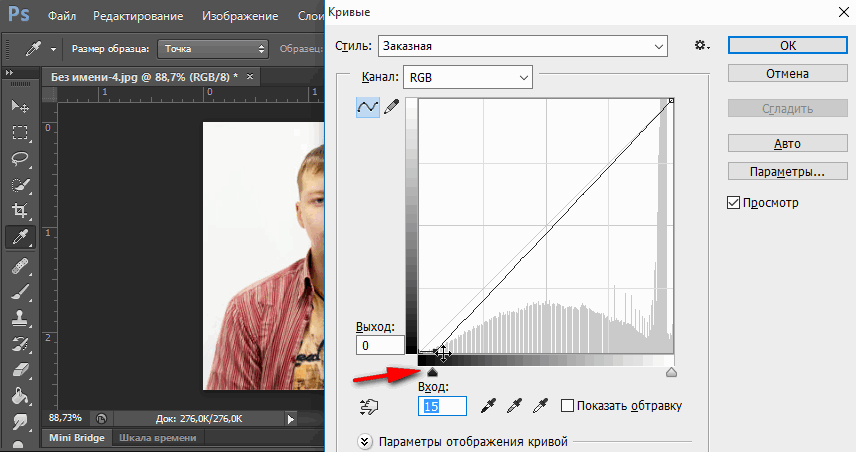This screenshot has height=452, width=856.
Task: Click the white point eyedropper in Curves
Action: click(x=542, y=406)
